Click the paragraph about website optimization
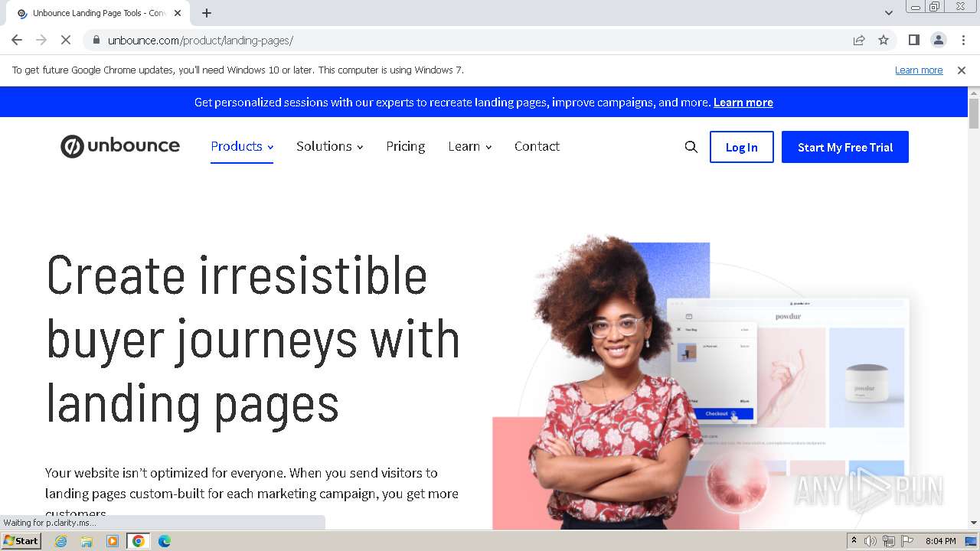This screenshot has height=551, width=980. [252, 494]
